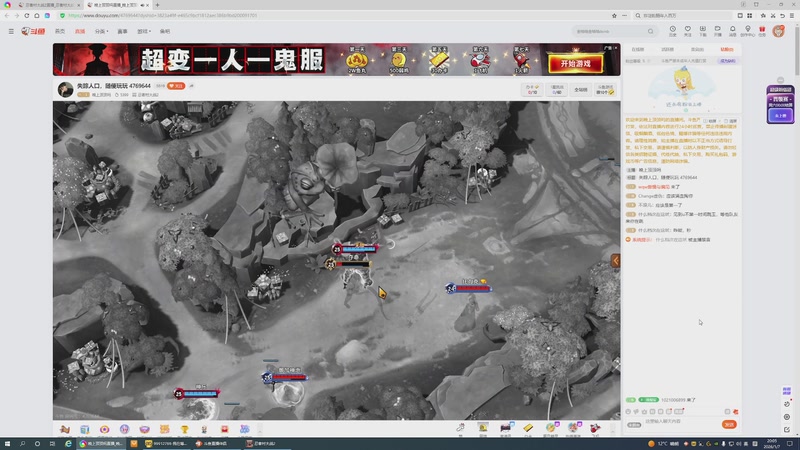Click the Douyu logo
Viewport: 800px width, 450px height.
tap(33, 31)
